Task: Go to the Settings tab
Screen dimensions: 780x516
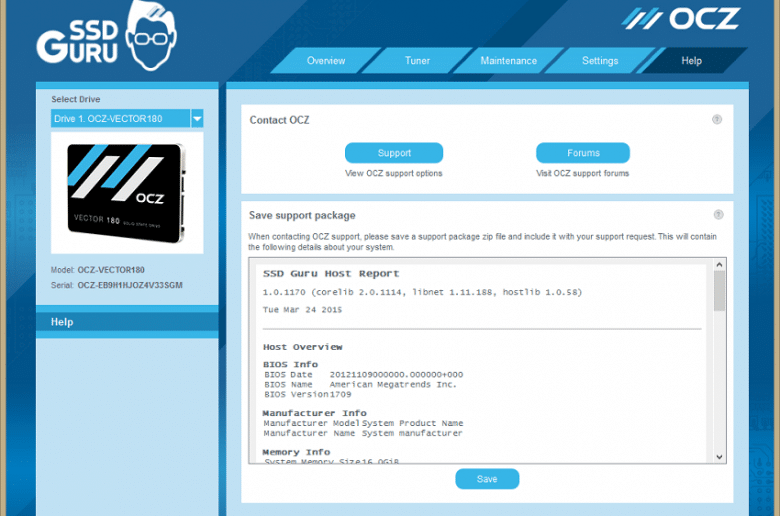Action: (x=600, y=61)
